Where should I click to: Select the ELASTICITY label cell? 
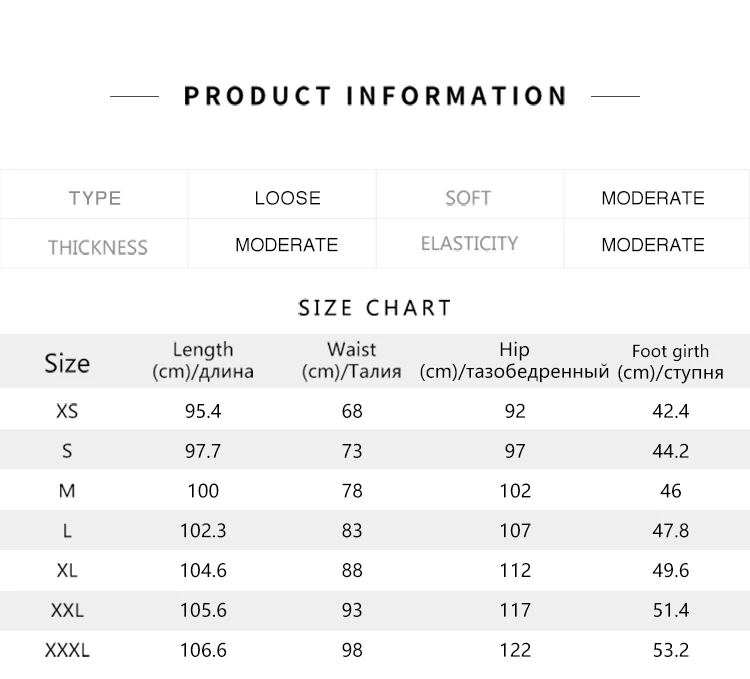(x=469, y=243)
